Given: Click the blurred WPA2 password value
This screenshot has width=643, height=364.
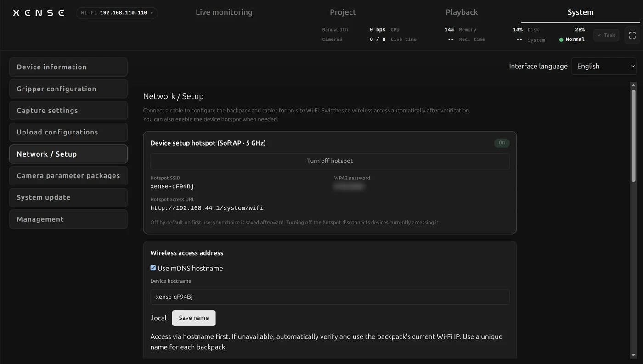Looking at the screenshot, I should (349, 186).
